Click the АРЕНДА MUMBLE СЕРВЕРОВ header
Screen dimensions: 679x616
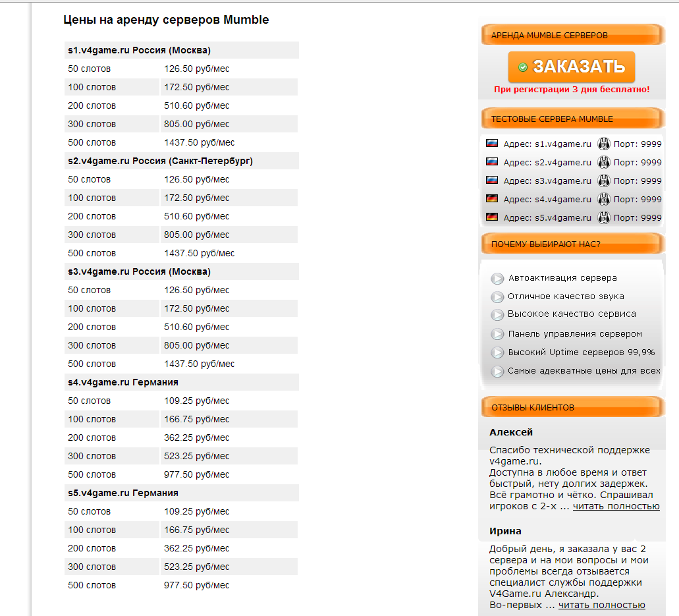click(x=572, y=35)
